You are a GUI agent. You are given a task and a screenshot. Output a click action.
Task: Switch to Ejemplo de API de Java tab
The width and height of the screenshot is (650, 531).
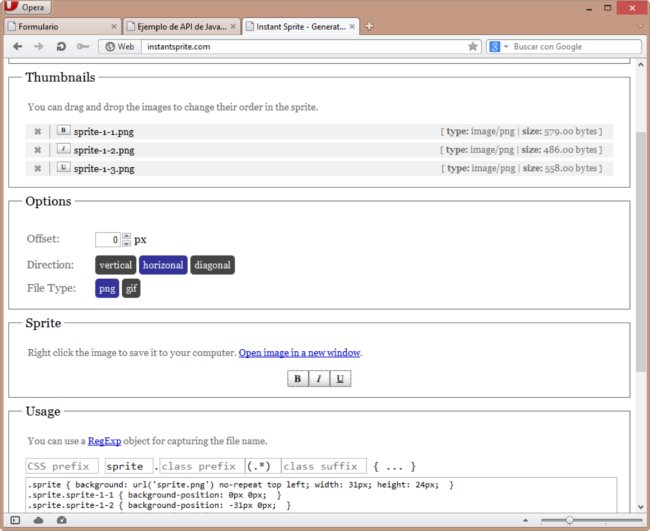pos(182,27)
